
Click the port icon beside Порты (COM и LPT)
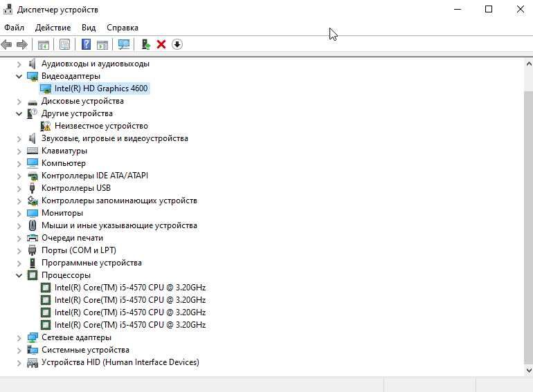pos(33,250)
